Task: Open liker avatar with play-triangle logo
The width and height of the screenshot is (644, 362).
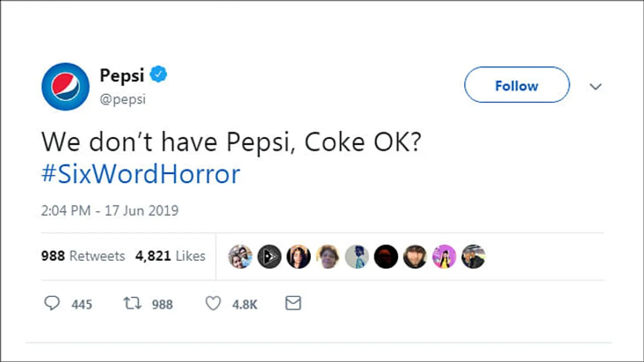Action: tap(270, 257)
